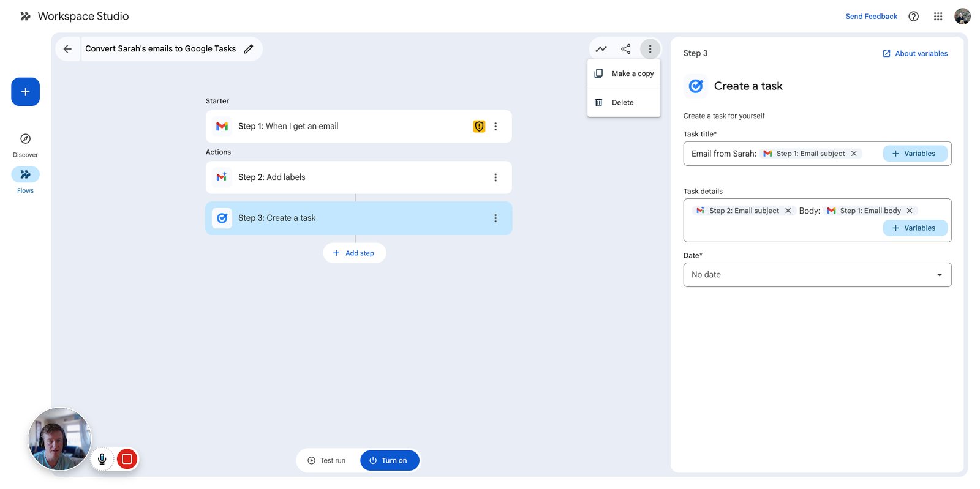Choose Delete from the overflow menu
980x489 pixels.
click(x=624, y=103)
